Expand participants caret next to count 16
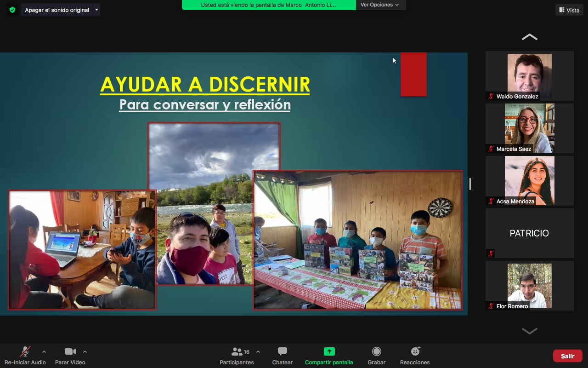The height and width of the screenshot is (368, 588). tap(258, 352)
